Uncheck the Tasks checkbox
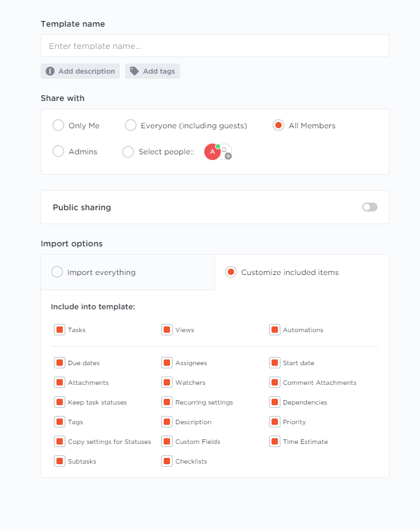This screenshot has width=420, height=529. click(x=60, y=330)
